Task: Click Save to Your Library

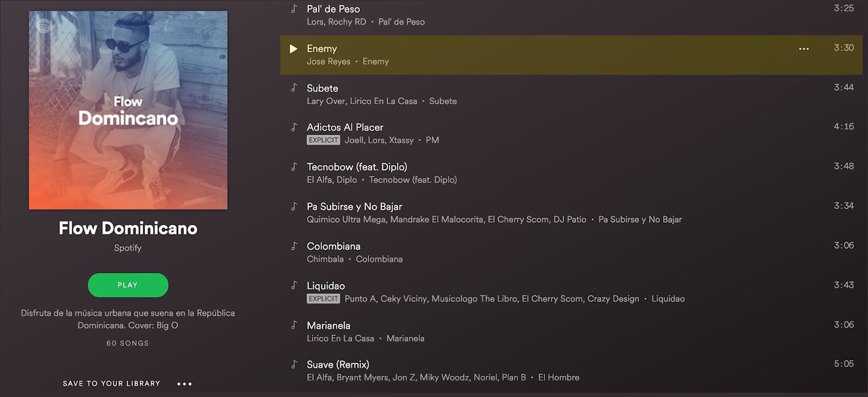Action: coord(111,383)
